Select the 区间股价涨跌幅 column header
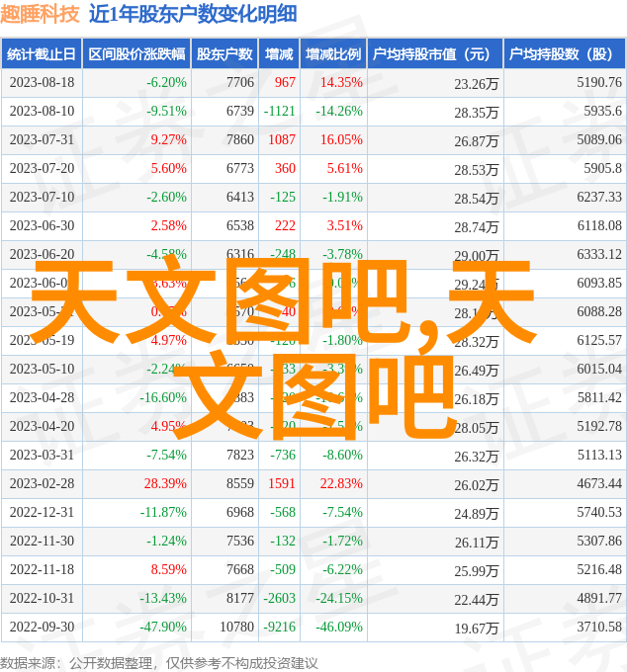 (x=136, y=54)
